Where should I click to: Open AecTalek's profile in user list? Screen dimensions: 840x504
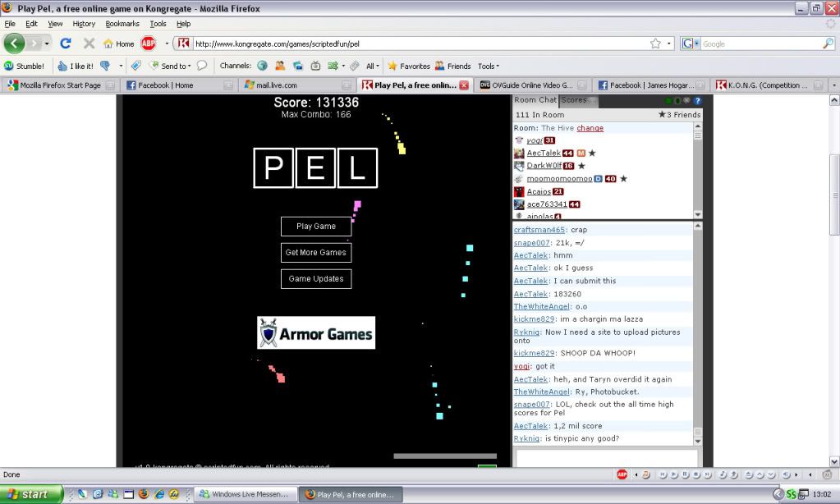[x=544, y=153]
